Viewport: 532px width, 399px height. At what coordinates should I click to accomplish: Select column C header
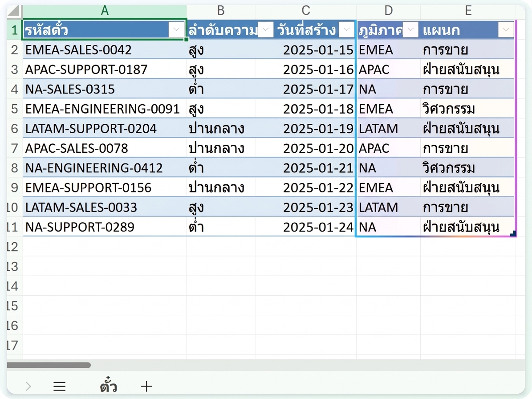coord(306,11)
